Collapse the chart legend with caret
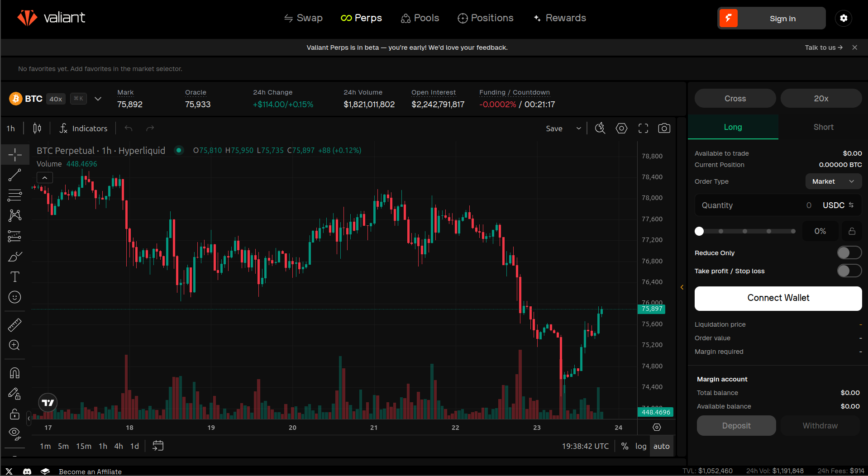This screenshot has height=476, width=868. pyautogui.click(x=45, y=178)
